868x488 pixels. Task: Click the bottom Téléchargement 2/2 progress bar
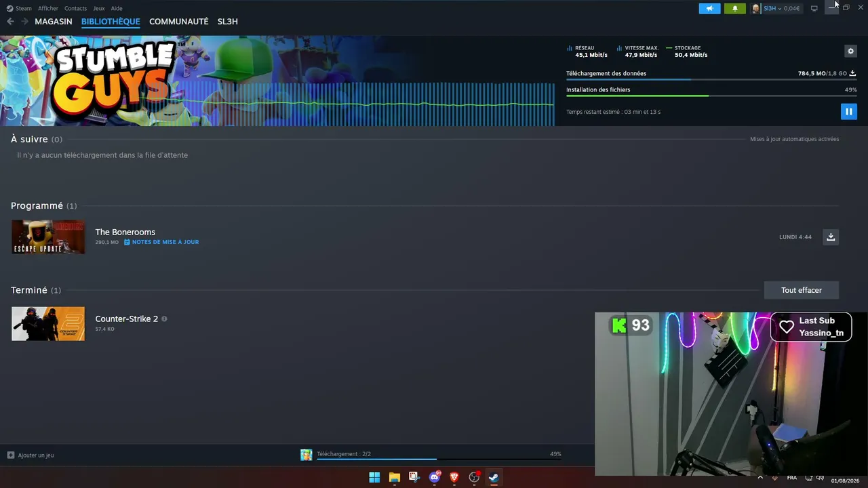point(439,460)
